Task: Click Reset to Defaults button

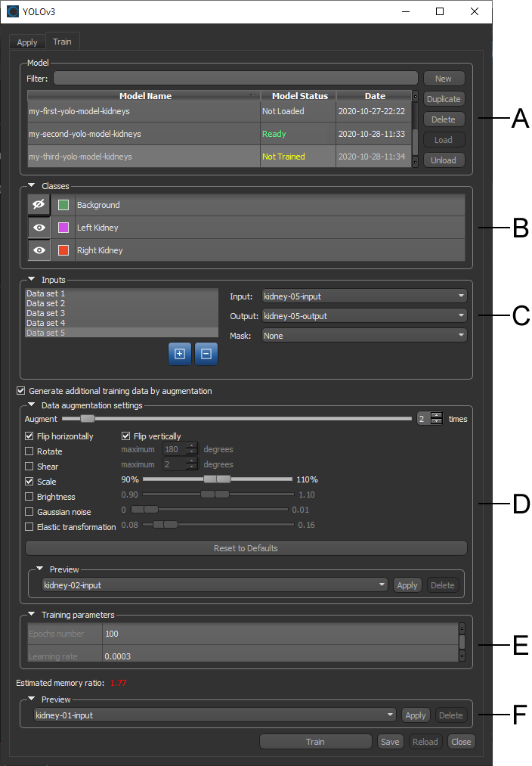Action: (246, 548)
